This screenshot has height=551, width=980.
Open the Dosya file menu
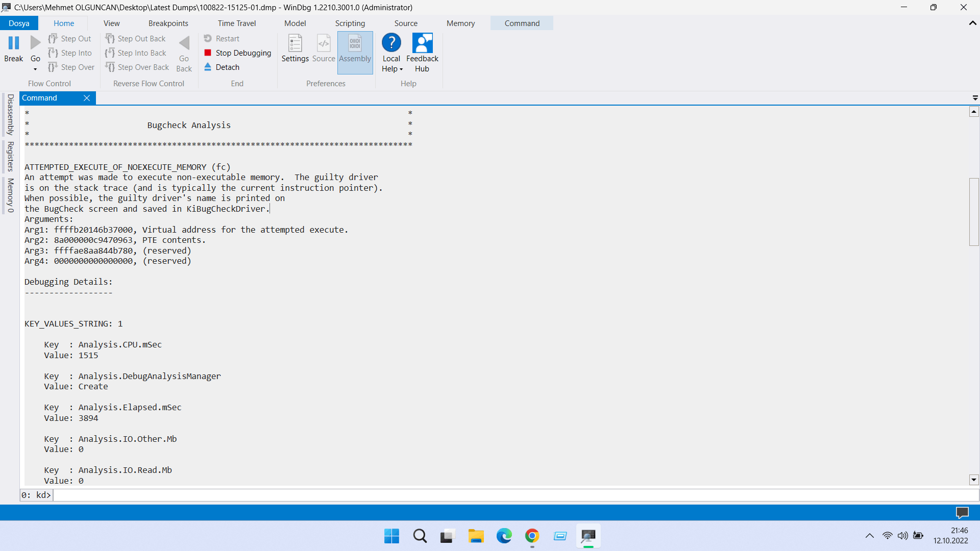[19, 23]
